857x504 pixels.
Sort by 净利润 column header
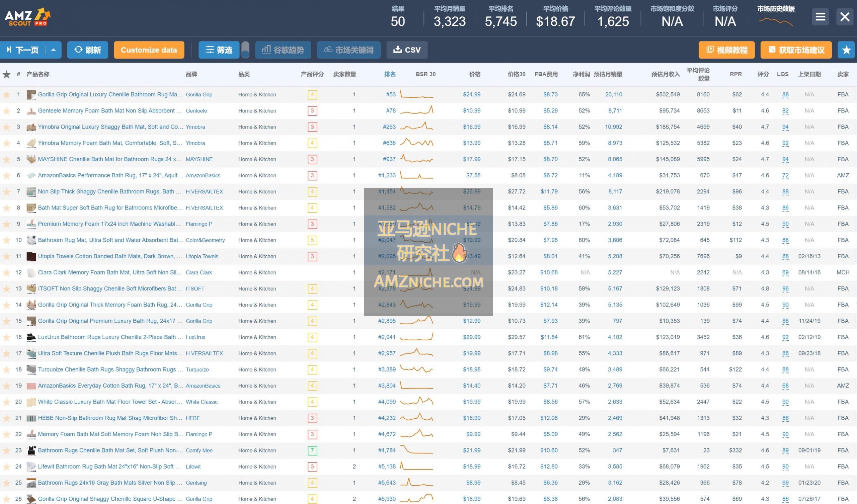click(x=581, y=74)
